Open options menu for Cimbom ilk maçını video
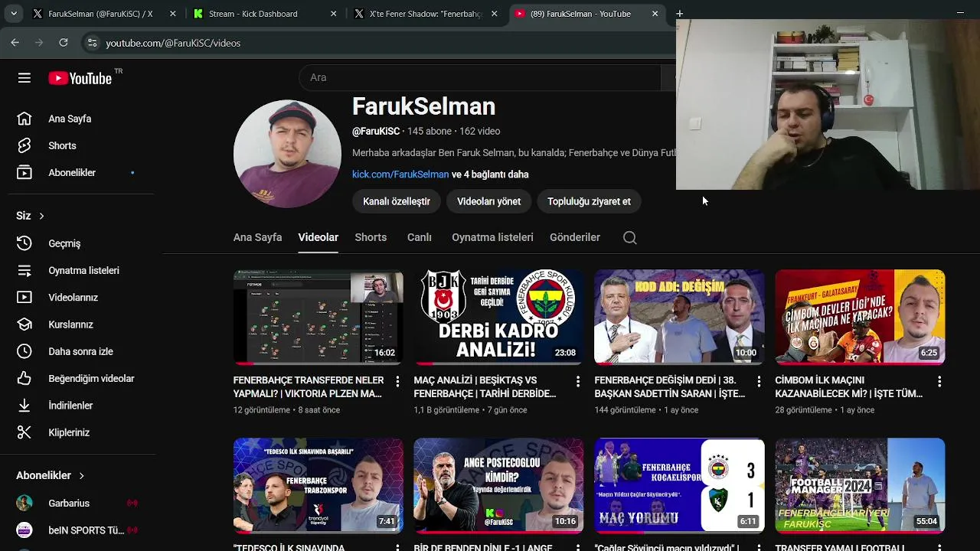The height and width of the screenshot is (551, 980). [939, 381]
